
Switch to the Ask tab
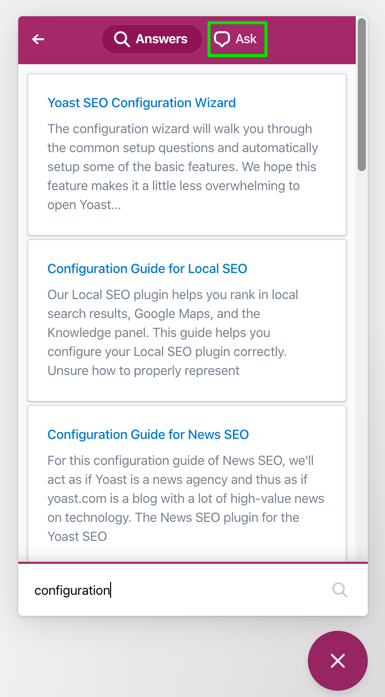coord(237,39)
